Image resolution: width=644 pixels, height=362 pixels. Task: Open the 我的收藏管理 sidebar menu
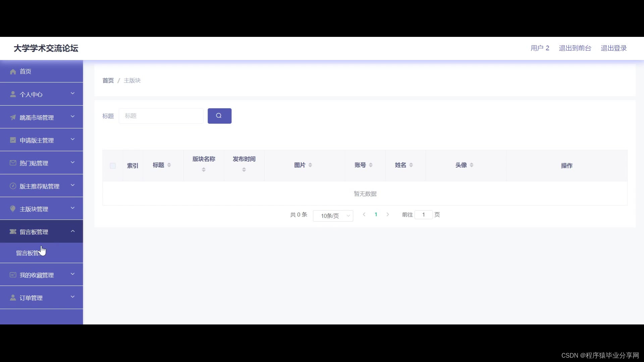coord(37,275)
